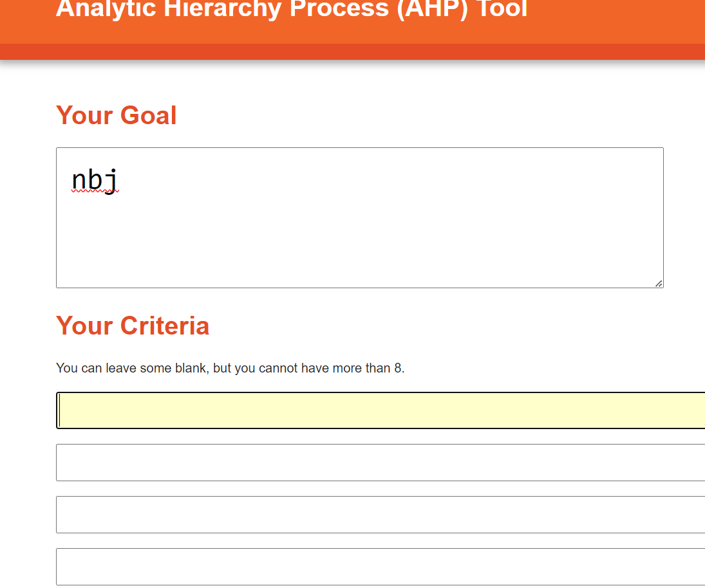Select the second criteria input field

pos(381,462)
